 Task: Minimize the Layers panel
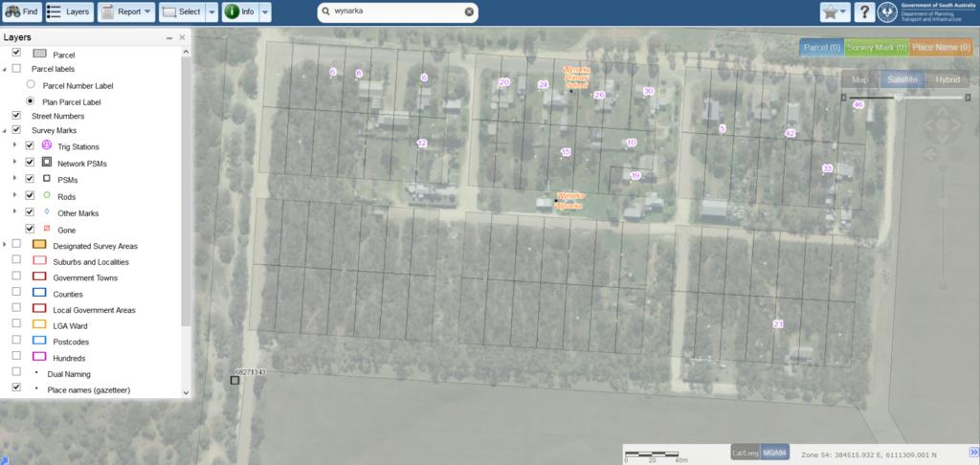tap(169, 37)
